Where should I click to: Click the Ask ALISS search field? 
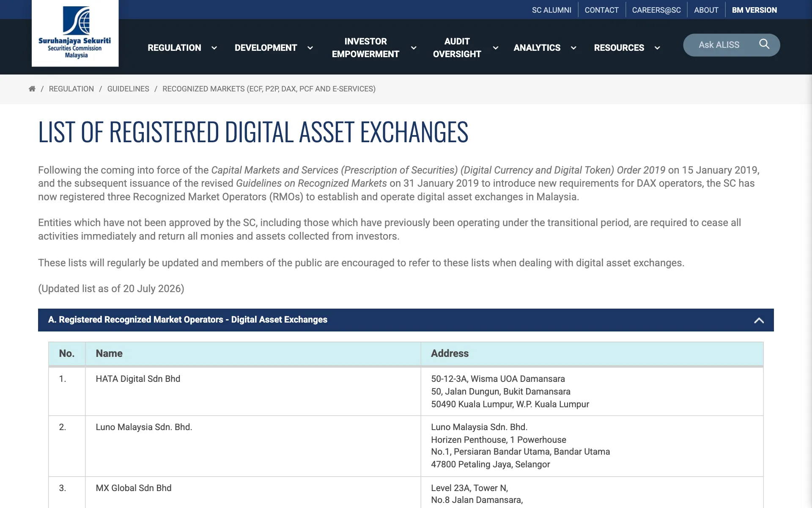(731, 45)
